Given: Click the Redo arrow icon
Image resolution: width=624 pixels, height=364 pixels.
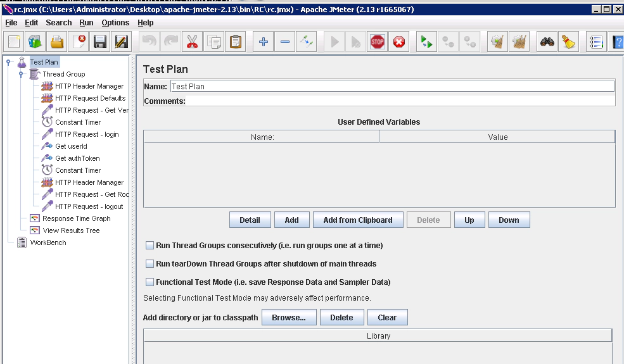Looking at the screenshot, I should pyautogui.click(x=171, y=41).
